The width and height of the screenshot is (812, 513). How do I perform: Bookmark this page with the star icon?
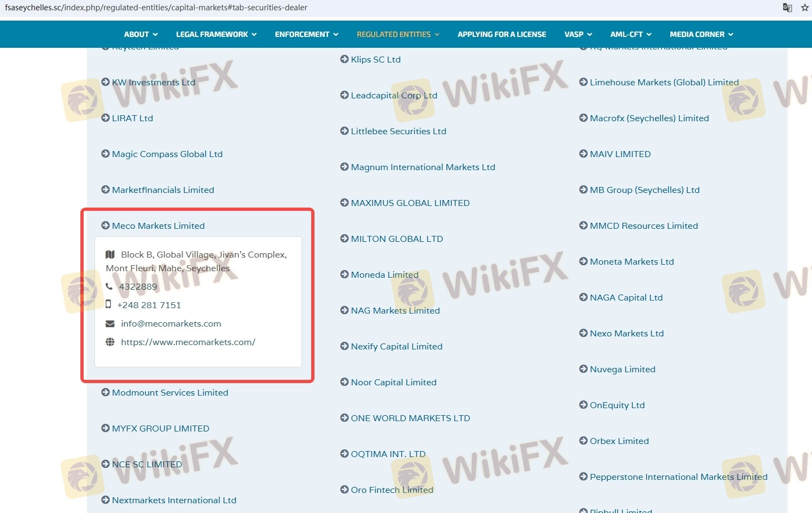[804, 8]
